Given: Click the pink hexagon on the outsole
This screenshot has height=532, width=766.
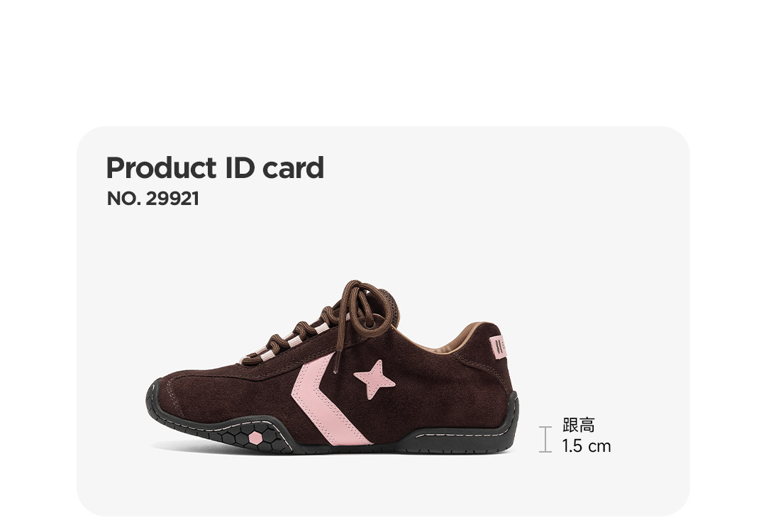Looking at the screenshot, I should tap(255, 438).
